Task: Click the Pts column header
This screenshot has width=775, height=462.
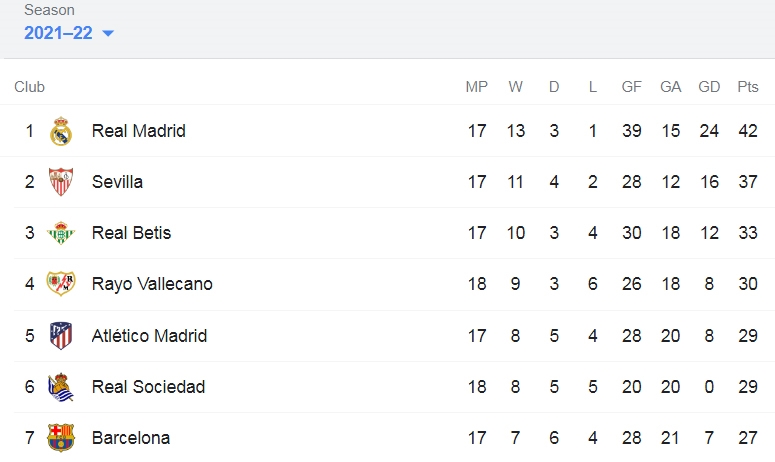Action: [748, 87]
